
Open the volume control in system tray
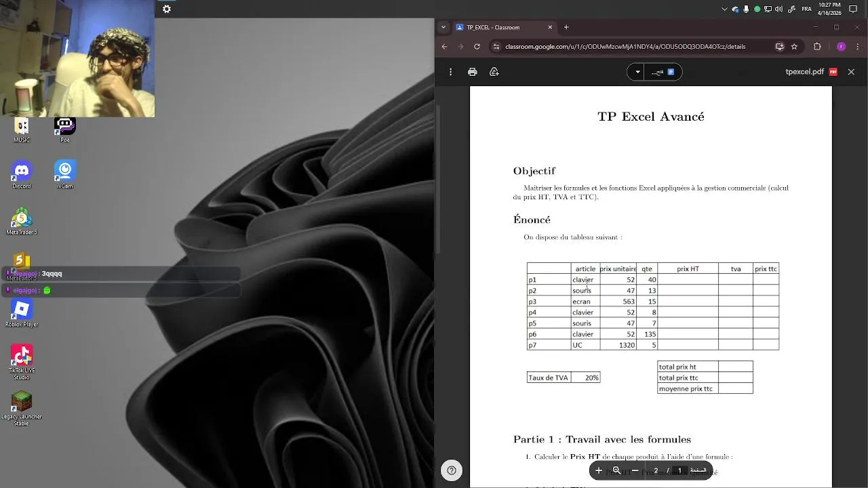[x=778, y=9]
